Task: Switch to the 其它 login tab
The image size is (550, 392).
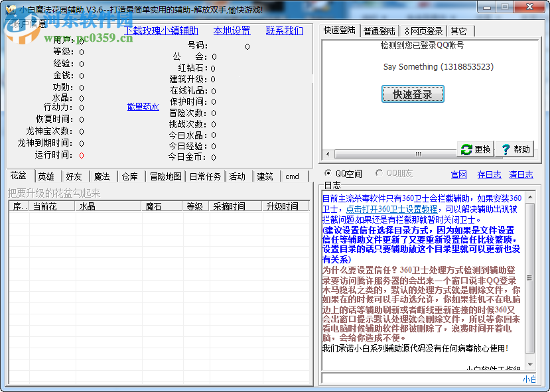Action: [458, 31]
